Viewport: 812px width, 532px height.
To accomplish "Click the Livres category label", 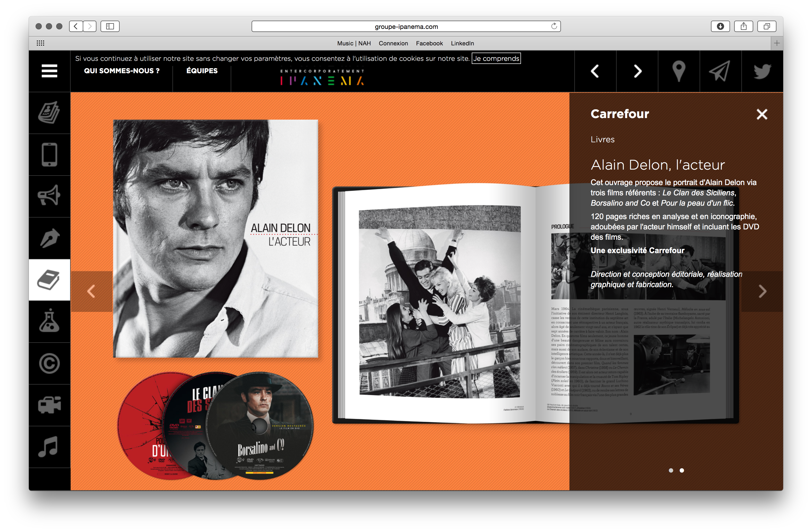I will 602,139.
